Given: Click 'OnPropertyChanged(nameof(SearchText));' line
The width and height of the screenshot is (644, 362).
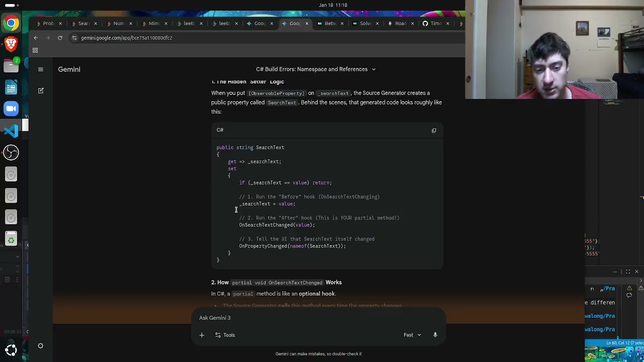Looking at the screenshot, I should 292,246.
